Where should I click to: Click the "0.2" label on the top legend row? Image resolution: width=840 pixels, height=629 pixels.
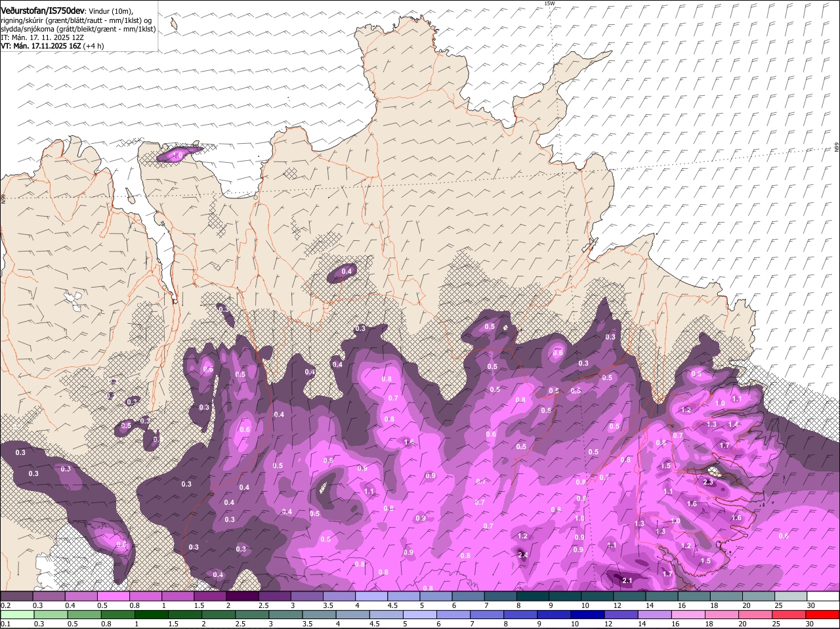tap(5, 605)
